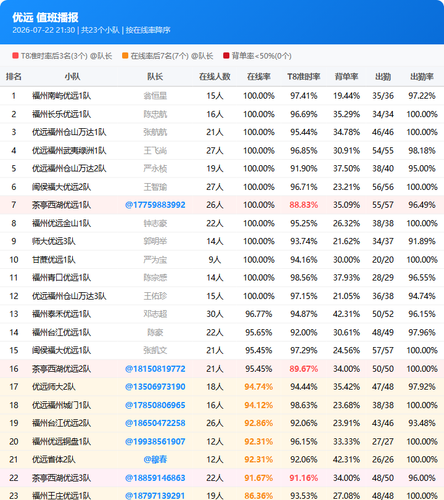Viewport: 444px width, 500px height.
Task: Click team name 优远福州仓山万达1队
Action: [69, 132]
